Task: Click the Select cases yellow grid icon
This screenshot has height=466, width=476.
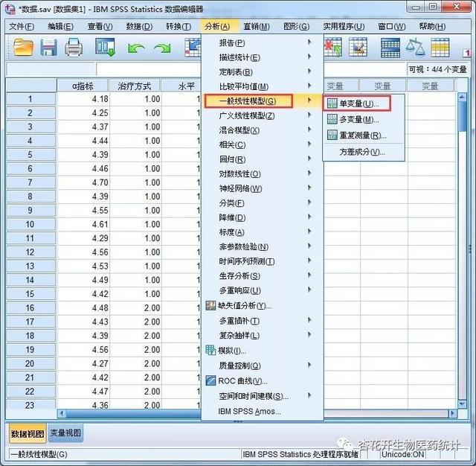Action: (x=440, y=48)
